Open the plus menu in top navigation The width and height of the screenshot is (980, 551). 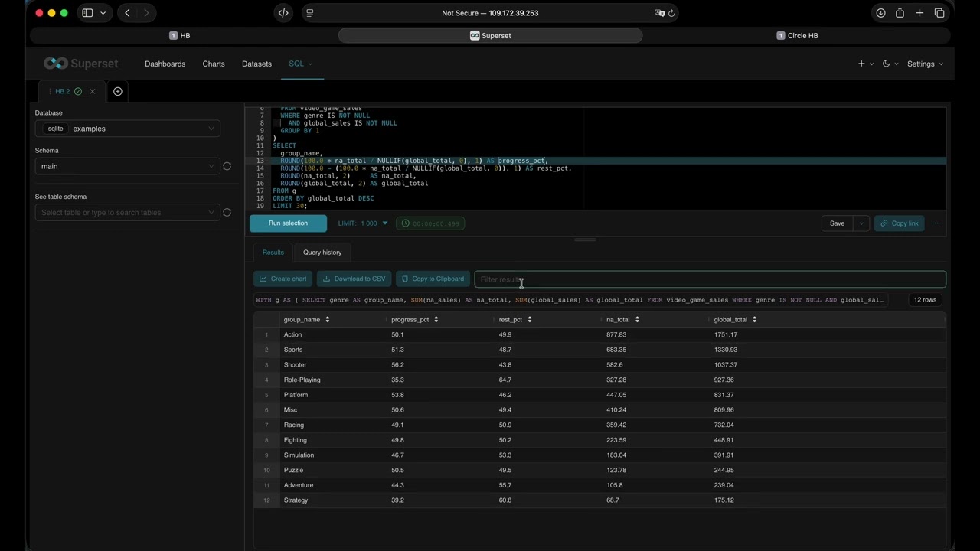point(865,64)
